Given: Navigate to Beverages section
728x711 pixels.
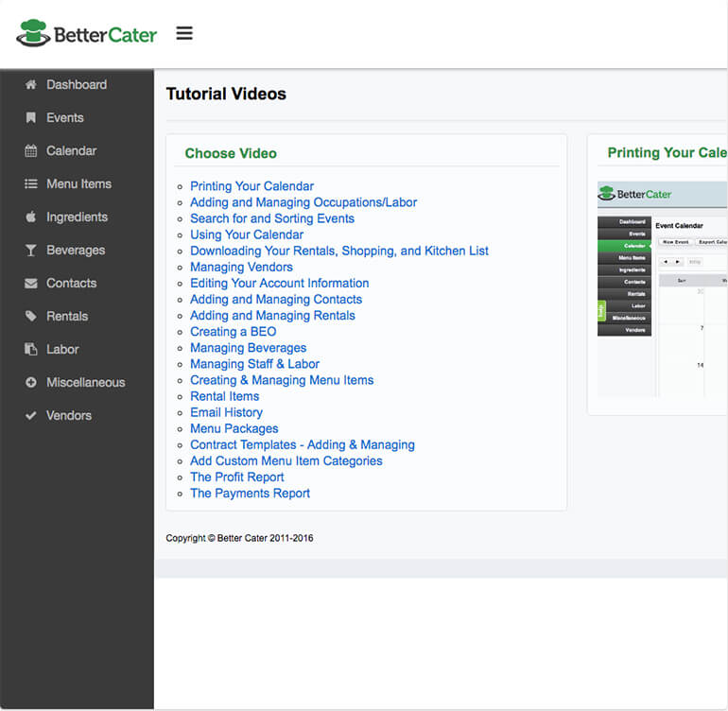Looking at the screenshot, I should click(x=77, y=251).
